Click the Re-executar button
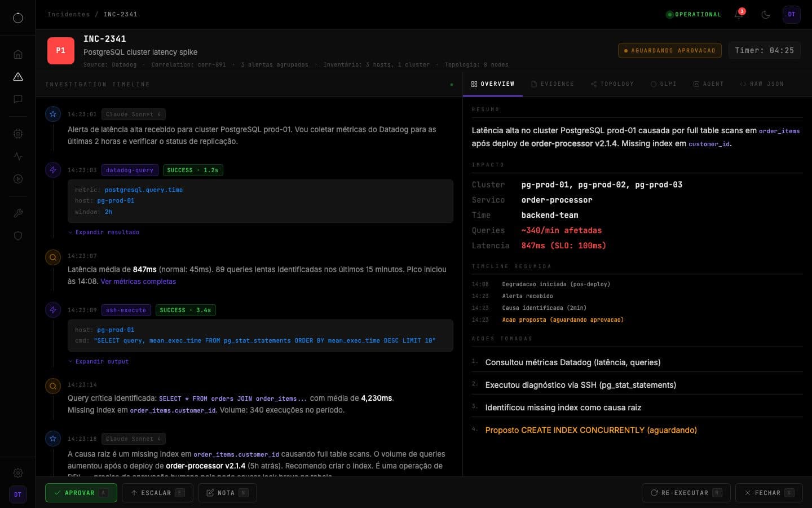Viewport: 812px width, 508px height. pyautogui.click(x=686, y=493)
